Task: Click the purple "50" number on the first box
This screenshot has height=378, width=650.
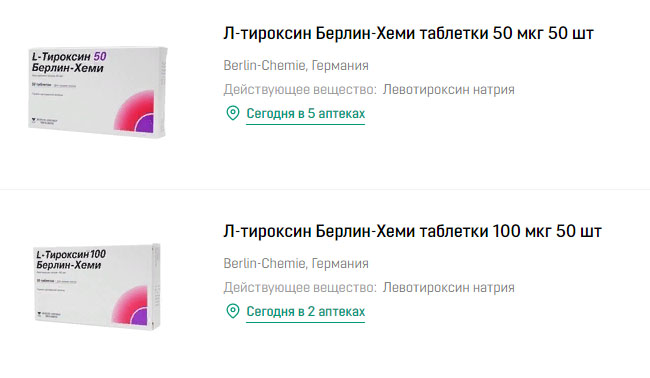Action: pyautogui.click(x=100, y=56)
